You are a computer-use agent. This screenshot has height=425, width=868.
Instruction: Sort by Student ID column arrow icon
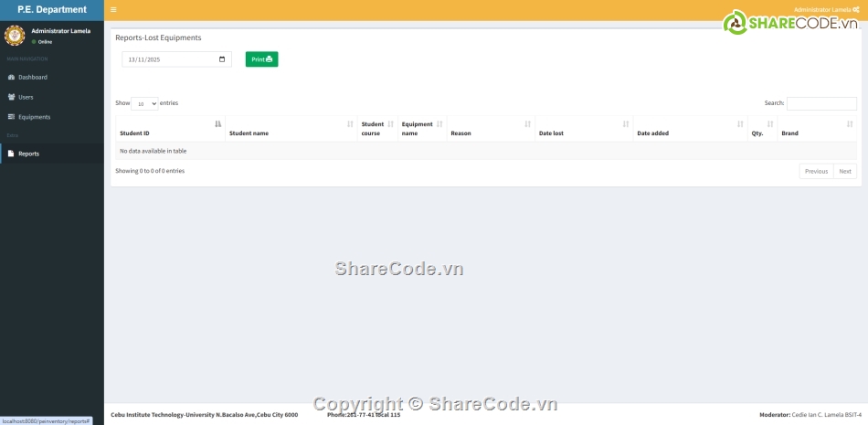(217, 124)
